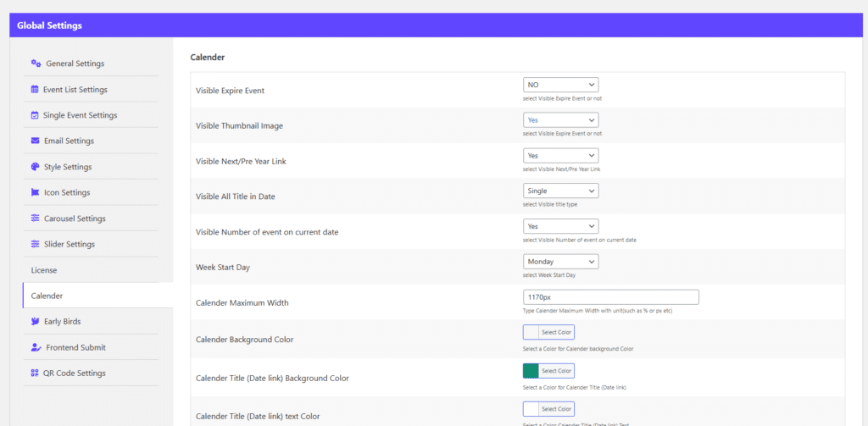Open the Visible All Title in Date dropdown

560,191
